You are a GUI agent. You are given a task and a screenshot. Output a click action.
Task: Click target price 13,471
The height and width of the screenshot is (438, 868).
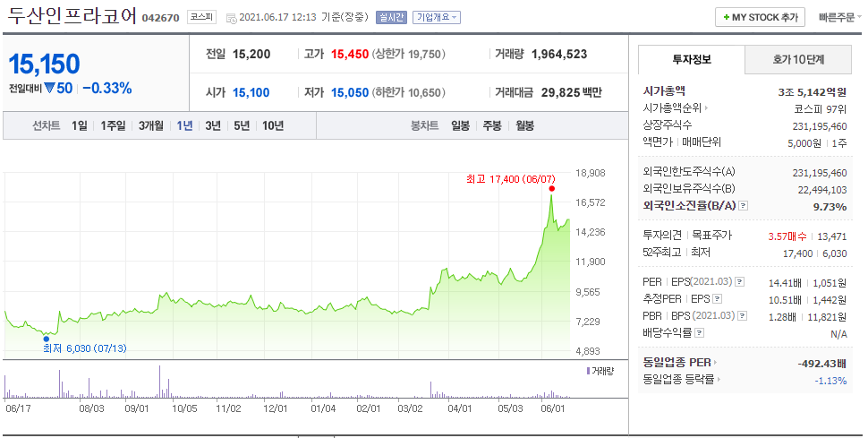click(x=832, y=236)
